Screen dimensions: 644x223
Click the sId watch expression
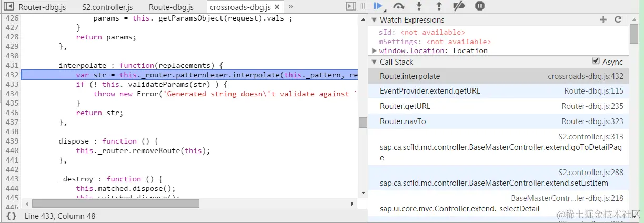tap(422, 32)
